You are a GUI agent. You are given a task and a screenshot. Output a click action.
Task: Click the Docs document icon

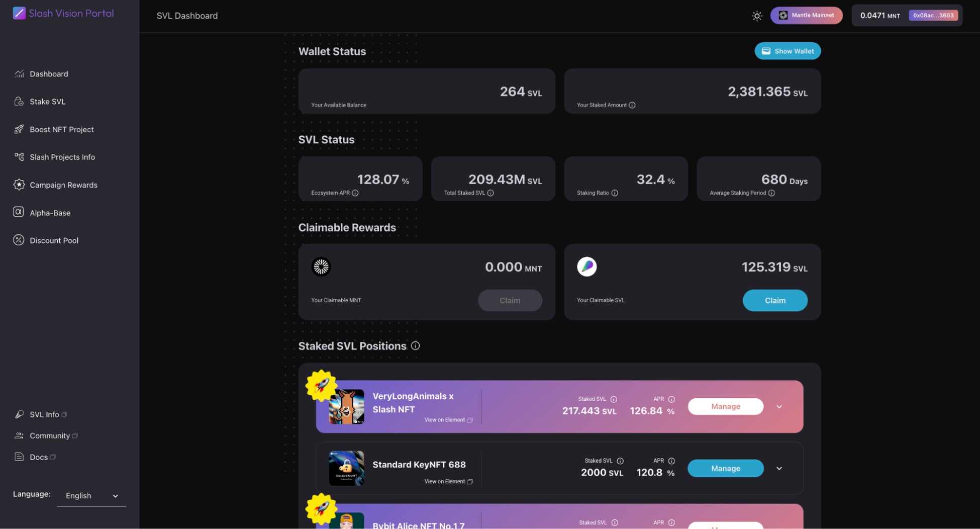tap(19, 457)
